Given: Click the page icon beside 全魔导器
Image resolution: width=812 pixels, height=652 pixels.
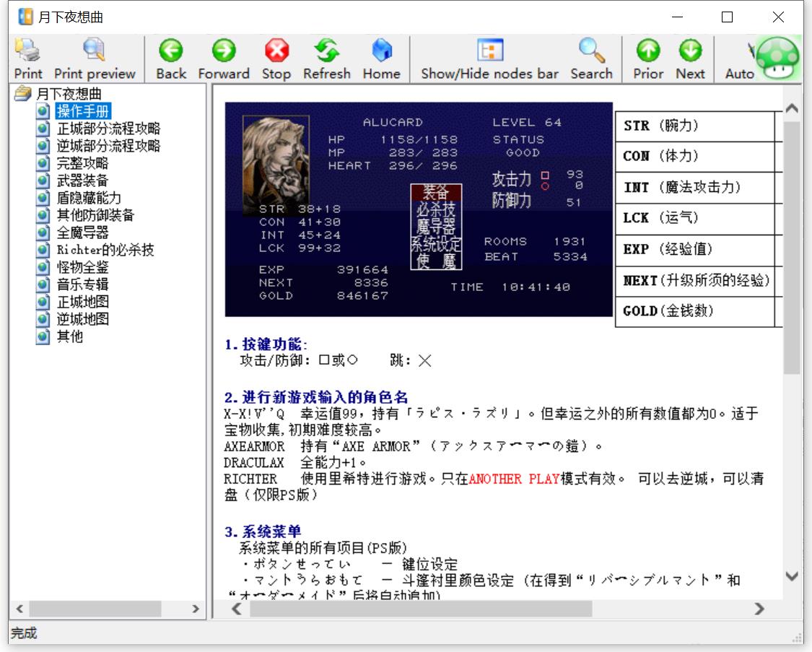Looking at the screenshot, I should (43, 232).
